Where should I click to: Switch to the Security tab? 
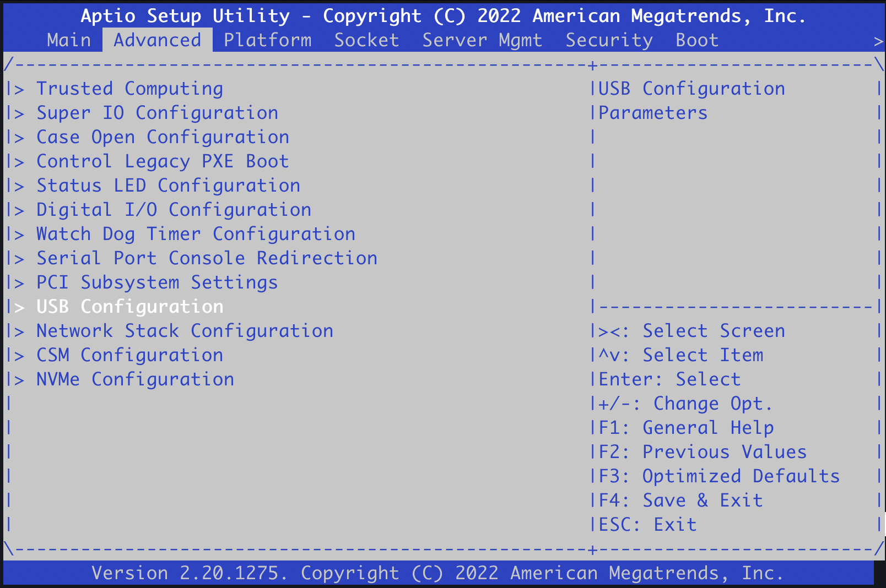[x=609, y=40]
